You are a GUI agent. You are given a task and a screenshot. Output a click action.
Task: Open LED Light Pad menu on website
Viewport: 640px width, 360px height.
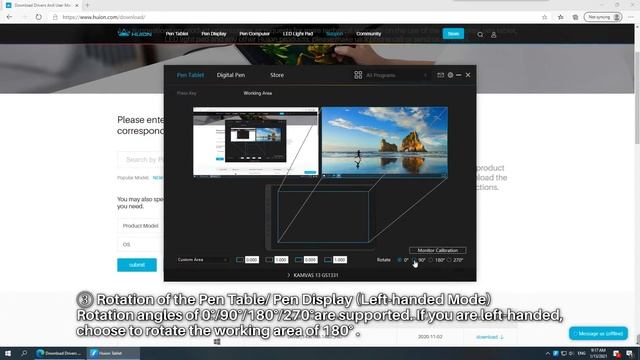click(298, 34)
